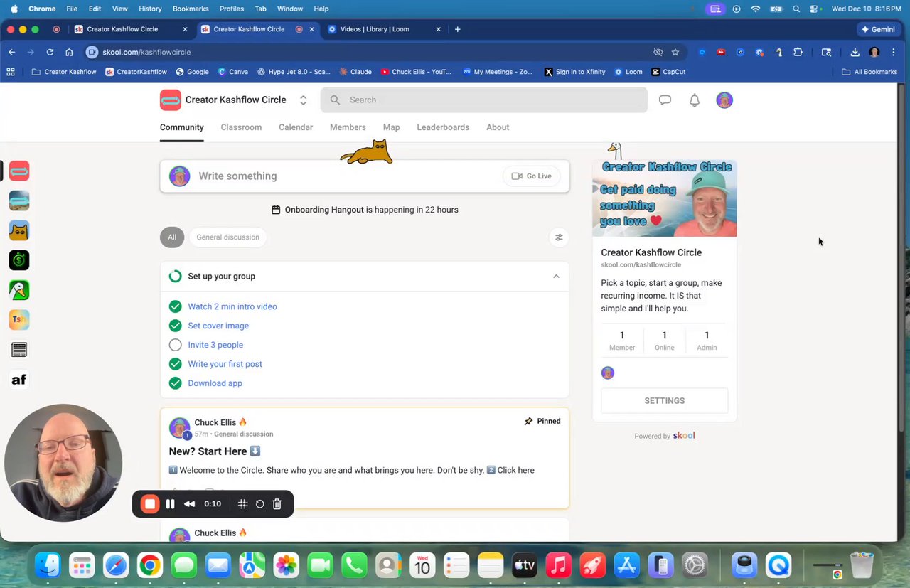Viewport: 910px width, 588px height.
Task: Rewind the Loom recording
Action: point(189,504)
